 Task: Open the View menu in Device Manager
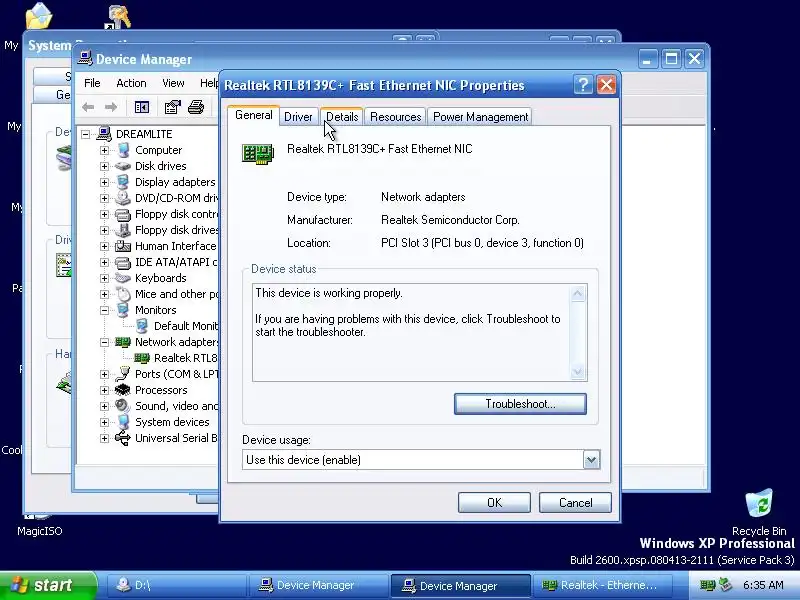(173, 83)
